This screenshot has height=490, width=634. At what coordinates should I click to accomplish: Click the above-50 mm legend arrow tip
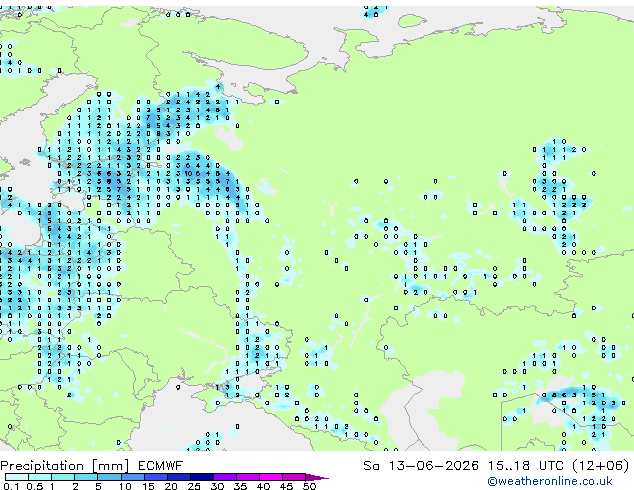point(317,478)
